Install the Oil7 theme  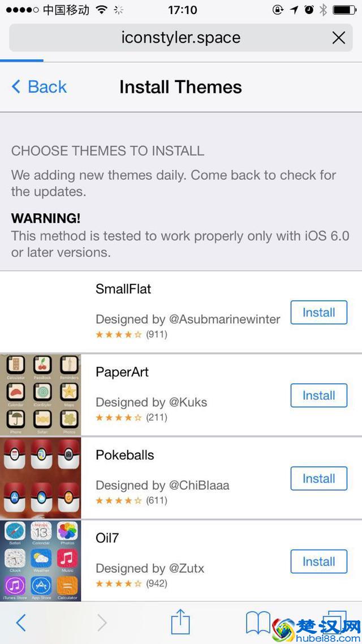point(319,561)
